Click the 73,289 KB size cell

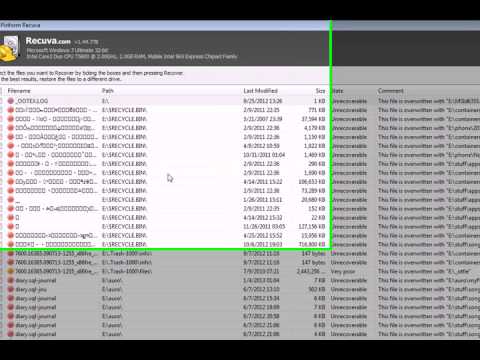click(x=313, y=191)
